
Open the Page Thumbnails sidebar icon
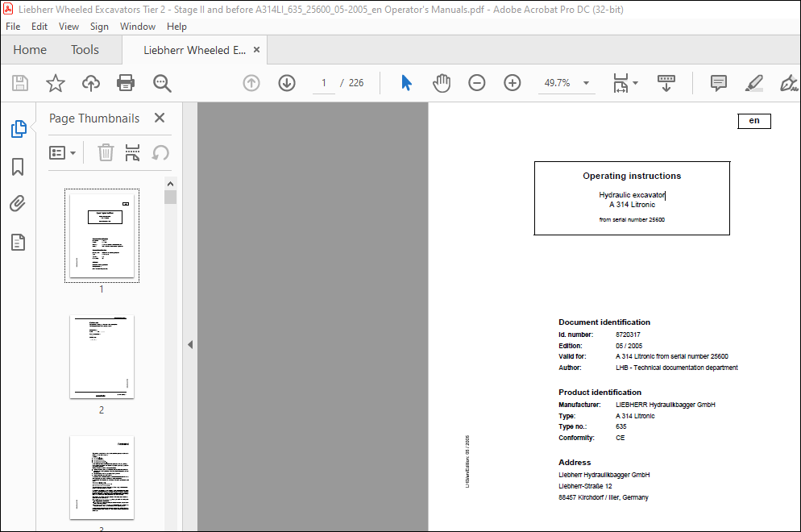19,129
